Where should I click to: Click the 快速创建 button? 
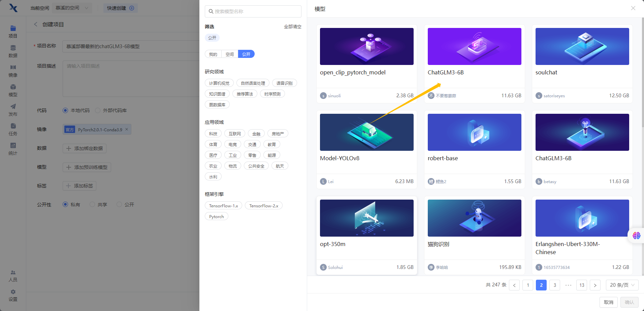(x=121, y=8)
